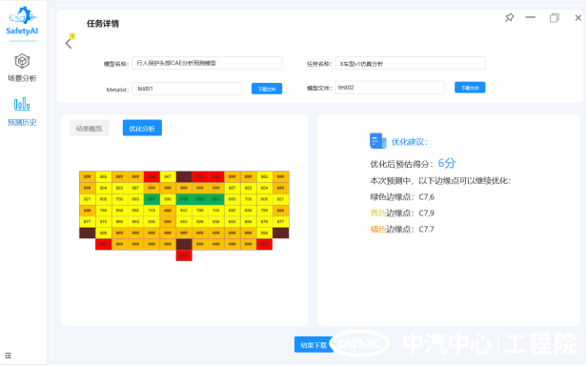Switch to the 结果概览 tab
This screenshot has width=588, height=367.
pos(90,129)
